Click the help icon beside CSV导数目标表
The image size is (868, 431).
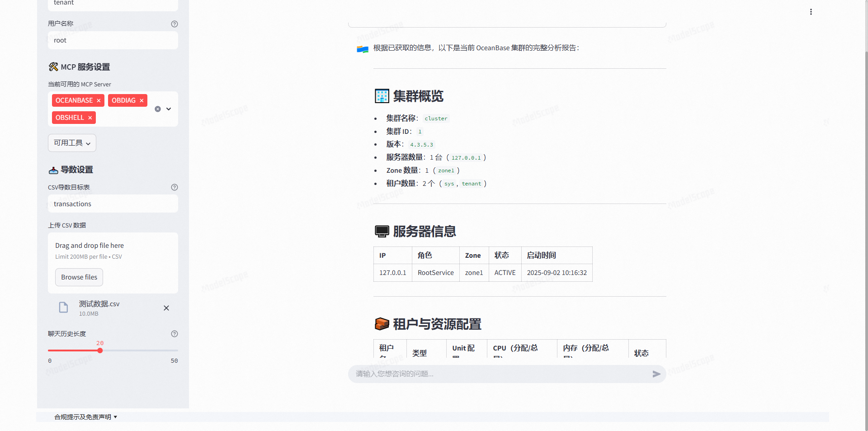(175, 187)
